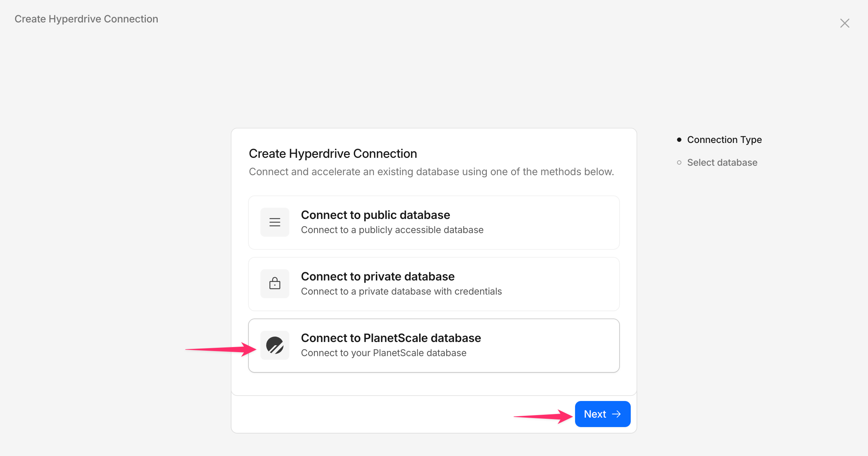
Task: Close the Create Hyperdrive Connection dialog
Action: 844,23
